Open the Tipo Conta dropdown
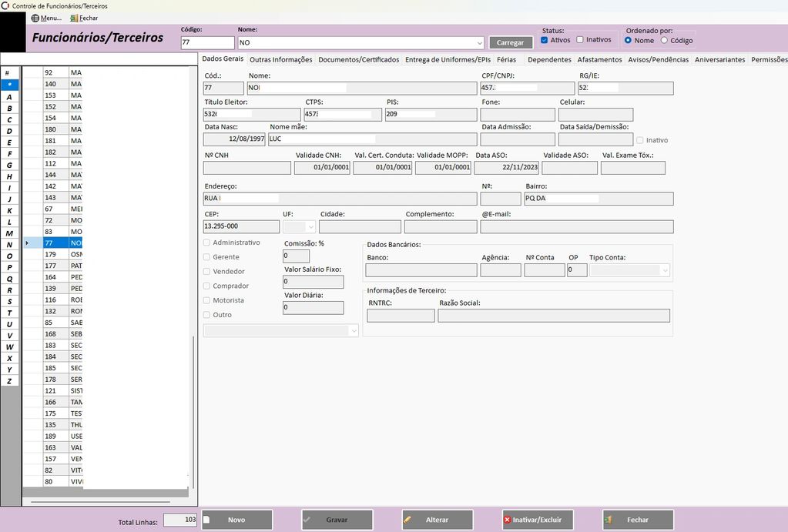This screenshot has height=532, width=788. tap(664, 270)
